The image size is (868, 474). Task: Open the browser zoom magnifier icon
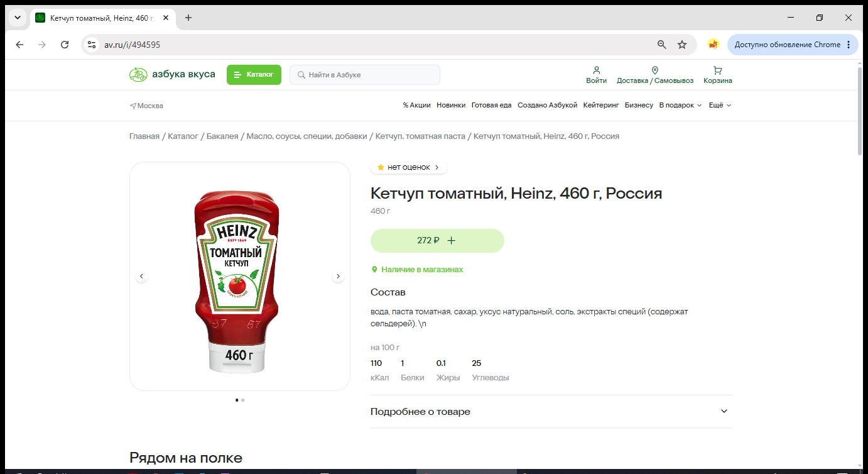click(x=661, y=45)
